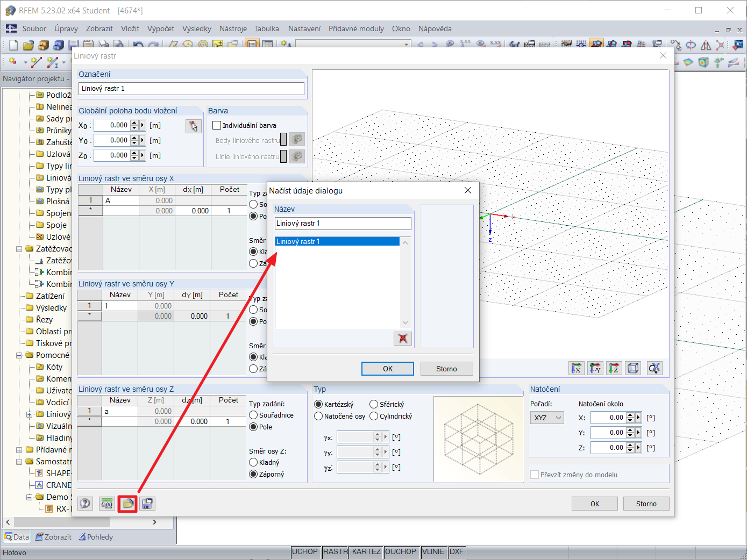Select the Natočené osy grid type
Image resolution: width=747 pixels, height=560 pixels.
(318, 416)
